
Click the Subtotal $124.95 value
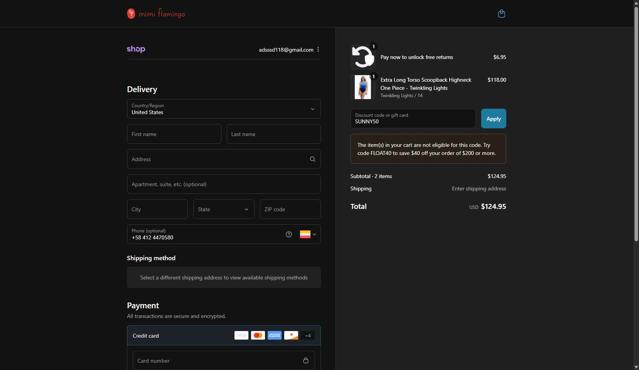pos(497,176)
